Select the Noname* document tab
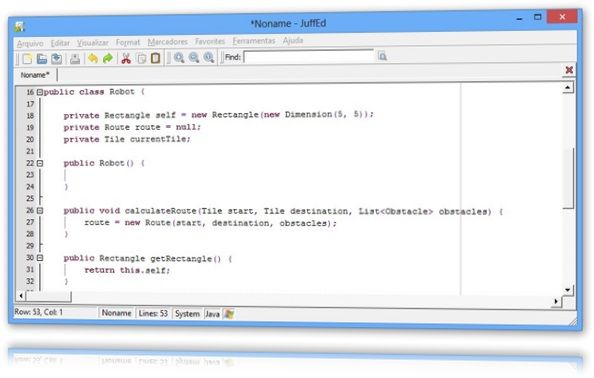Screen dimensions: 594x378 click(x=35, y=75)
